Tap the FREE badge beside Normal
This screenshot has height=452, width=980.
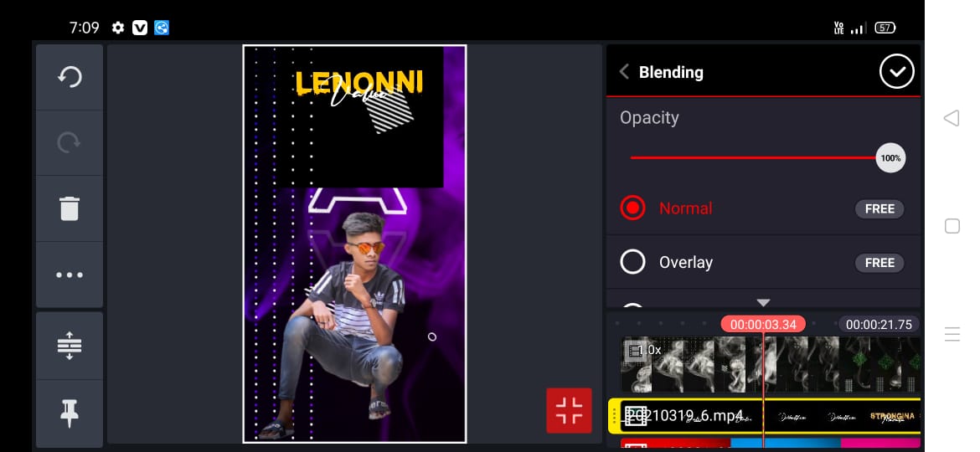pyautogui.click(x=879, y=209)
